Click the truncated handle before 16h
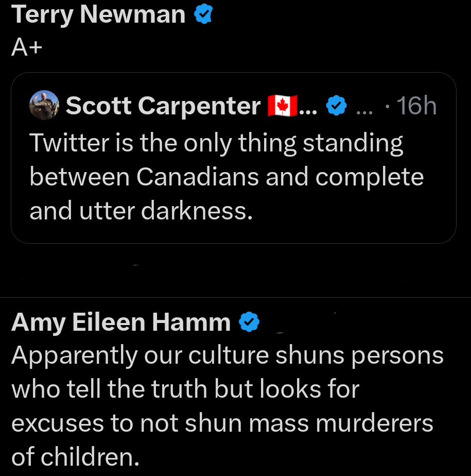The height and width of the screenshot is (476, 471). [366, 107]
